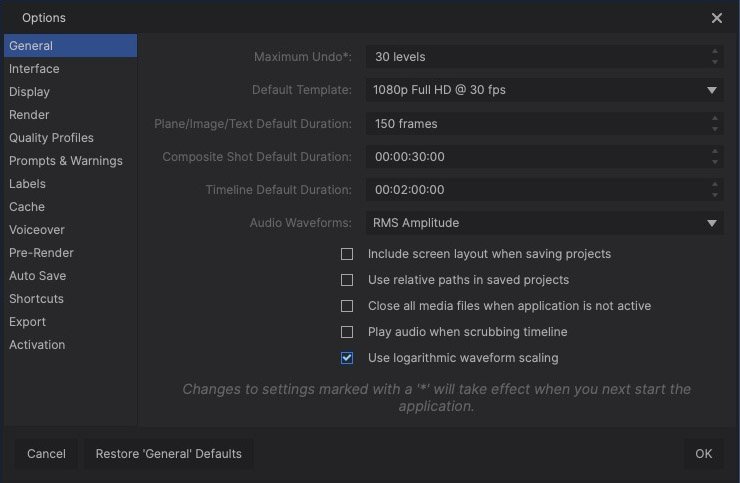Toggle Play audio when scrubbing timeline
This screenshot has height=483, width=740.
click(347, 332)
